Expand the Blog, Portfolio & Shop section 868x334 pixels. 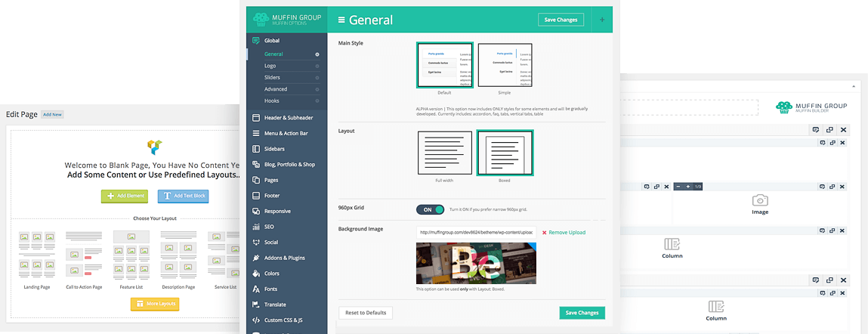pyautogui.click(x=289, y=165)
